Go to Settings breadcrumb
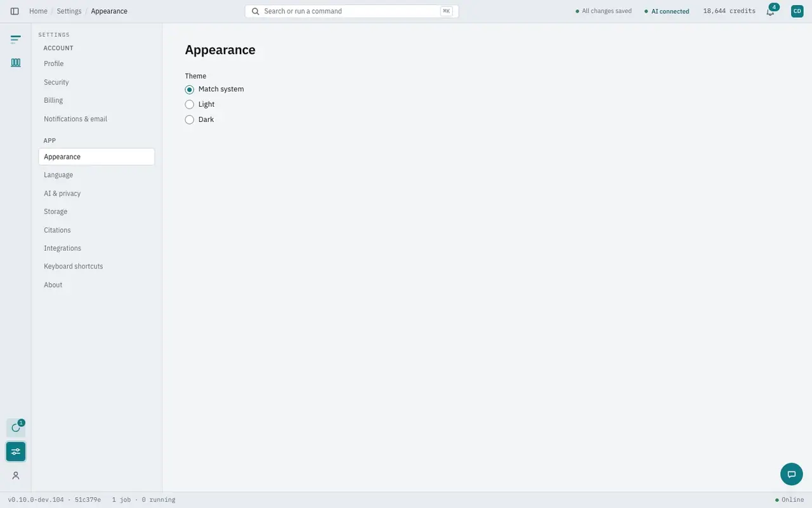 (x=69, y=11)
